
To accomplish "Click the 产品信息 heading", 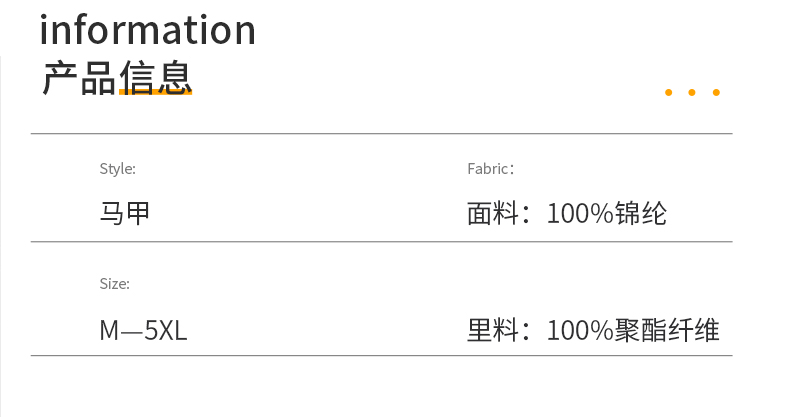I will pos(117,77).
